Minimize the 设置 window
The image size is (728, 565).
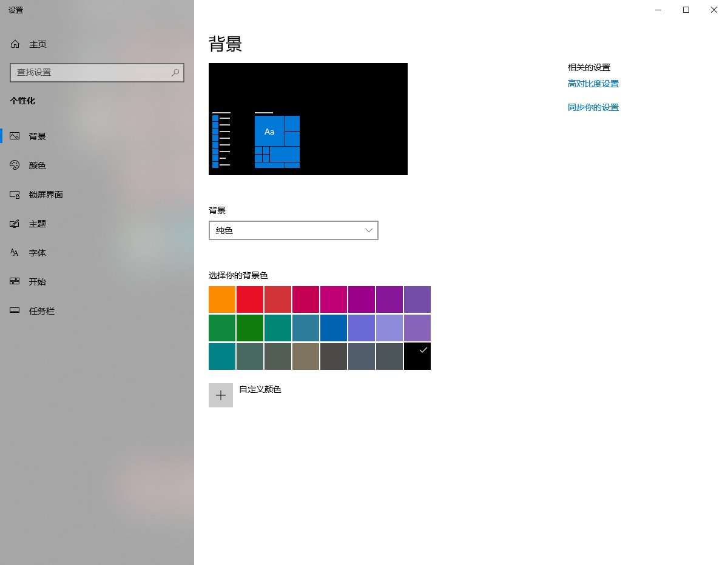(658, 10)
